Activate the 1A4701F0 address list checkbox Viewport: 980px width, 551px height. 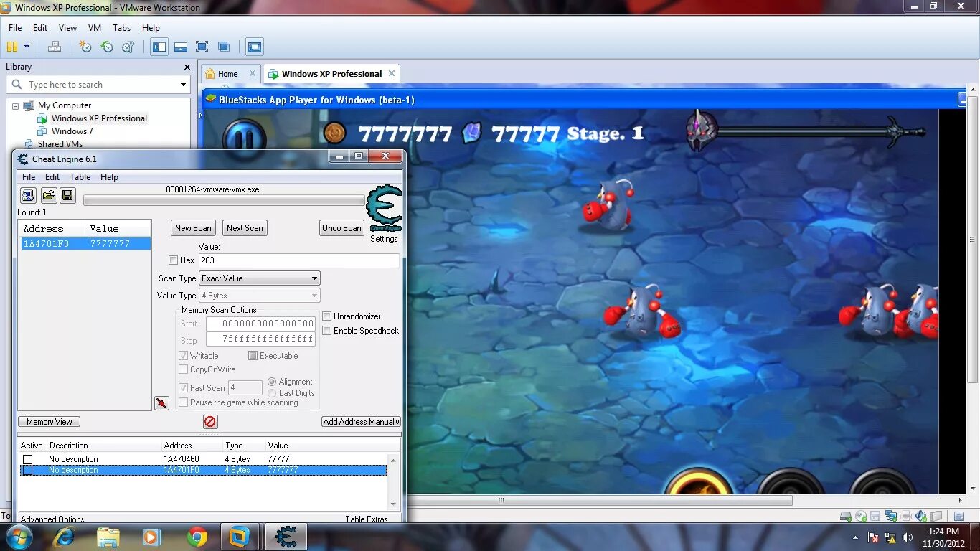tap(27, 471)
